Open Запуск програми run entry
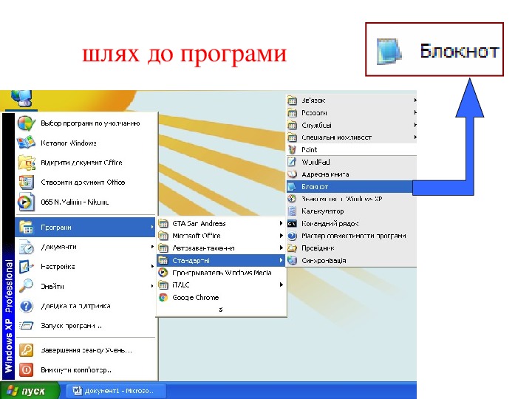Screen dimensions: 532x399 click(x=85, y=326)
